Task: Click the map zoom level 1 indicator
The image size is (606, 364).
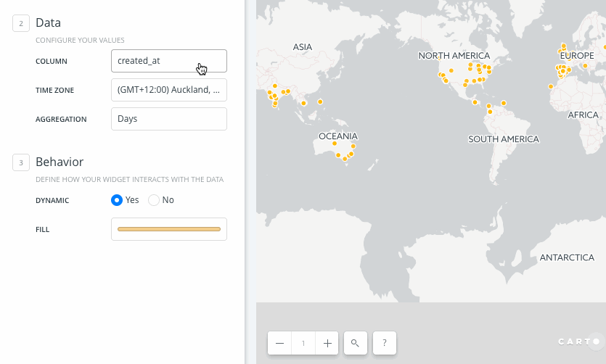Action: tap(303, 343)
